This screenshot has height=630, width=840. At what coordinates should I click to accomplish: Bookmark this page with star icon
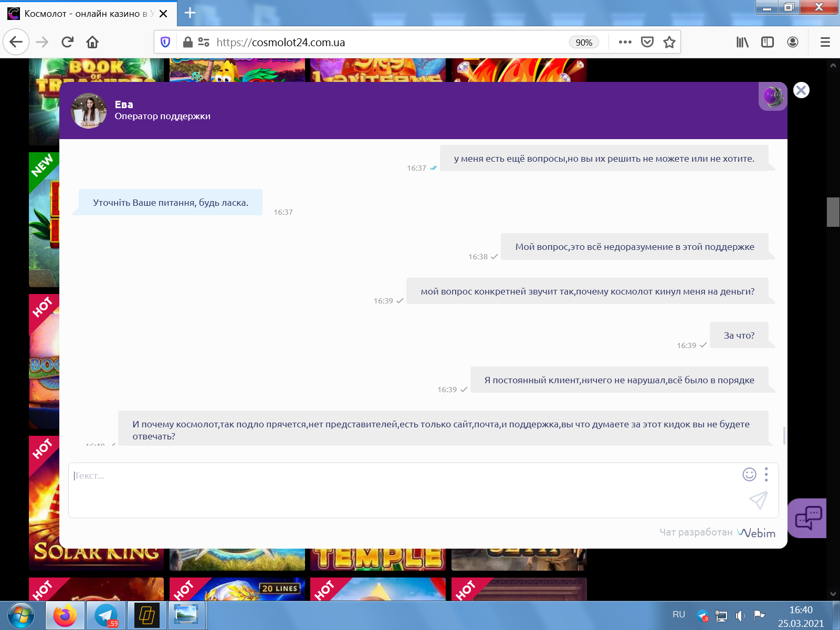click(669, 42)
